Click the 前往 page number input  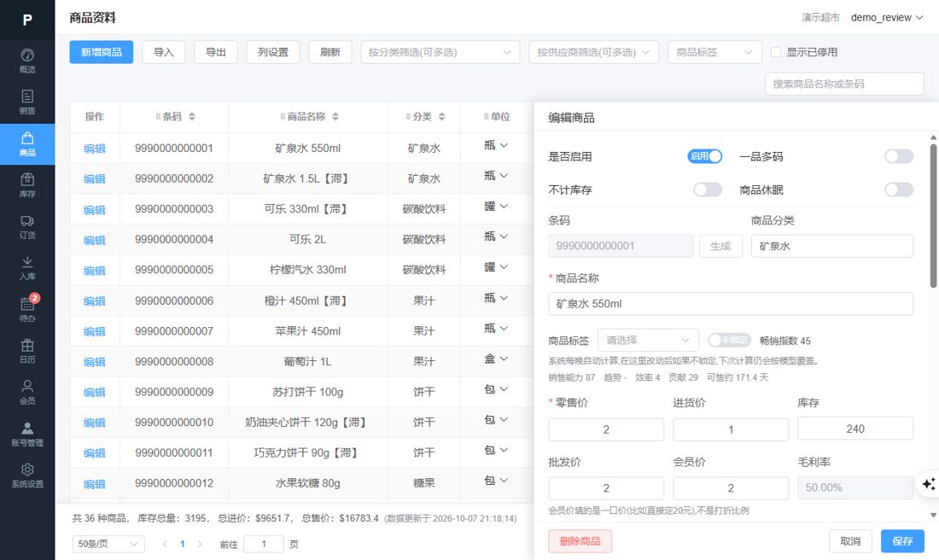[x=264, y=544]
